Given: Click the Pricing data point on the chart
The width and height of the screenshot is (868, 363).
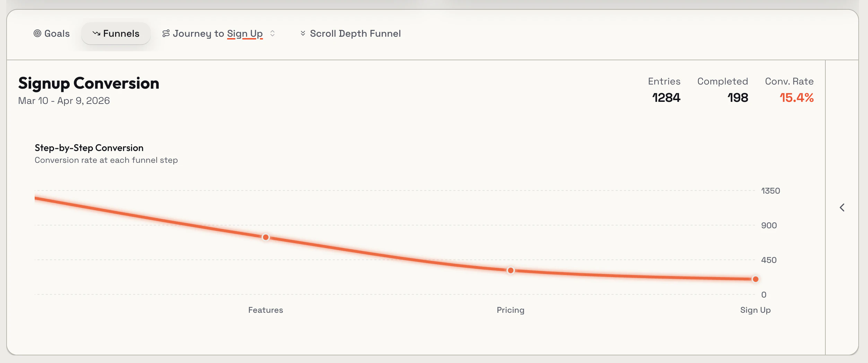Looking at the screenshot, I should 510,270.
